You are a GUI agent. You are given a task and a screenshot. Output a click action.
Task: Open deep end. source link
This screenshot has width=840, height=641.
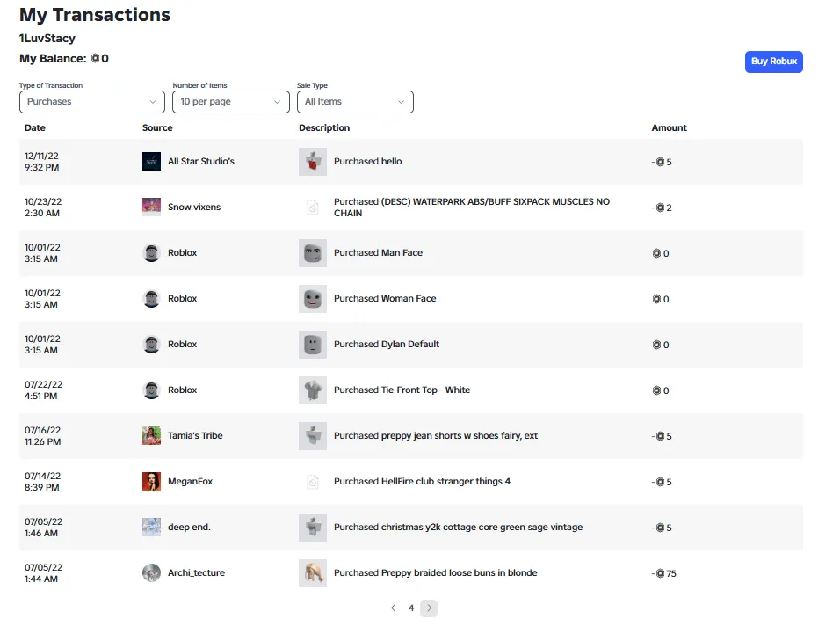click(189, 527)
